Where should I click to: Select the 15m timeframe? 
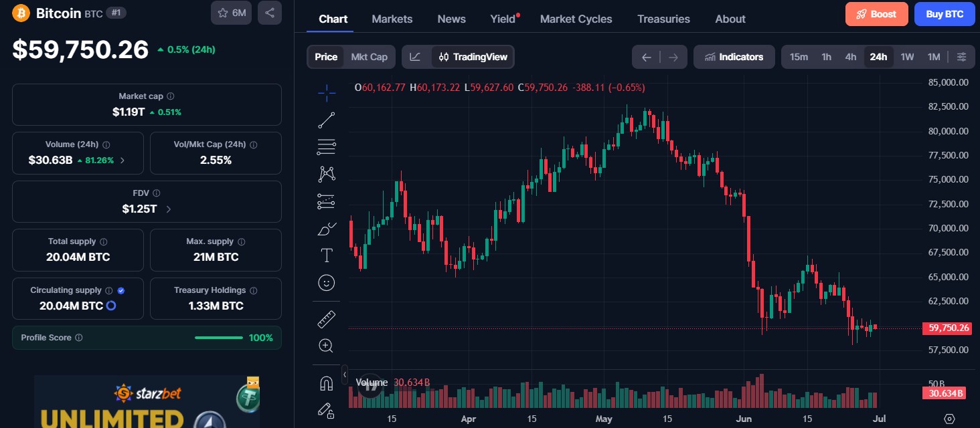[799, 57]
